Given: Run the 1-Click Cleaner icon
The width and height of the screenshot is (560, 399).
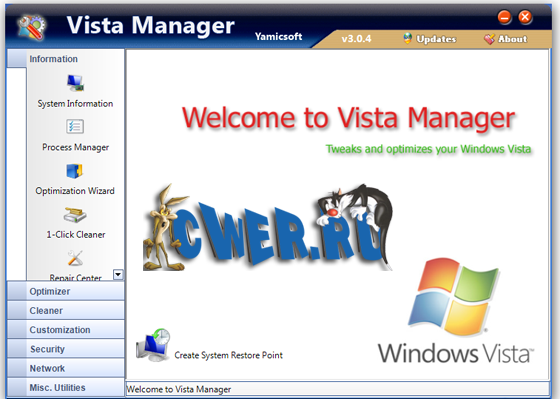Looking at the screenshot, I should pos(75,215).
